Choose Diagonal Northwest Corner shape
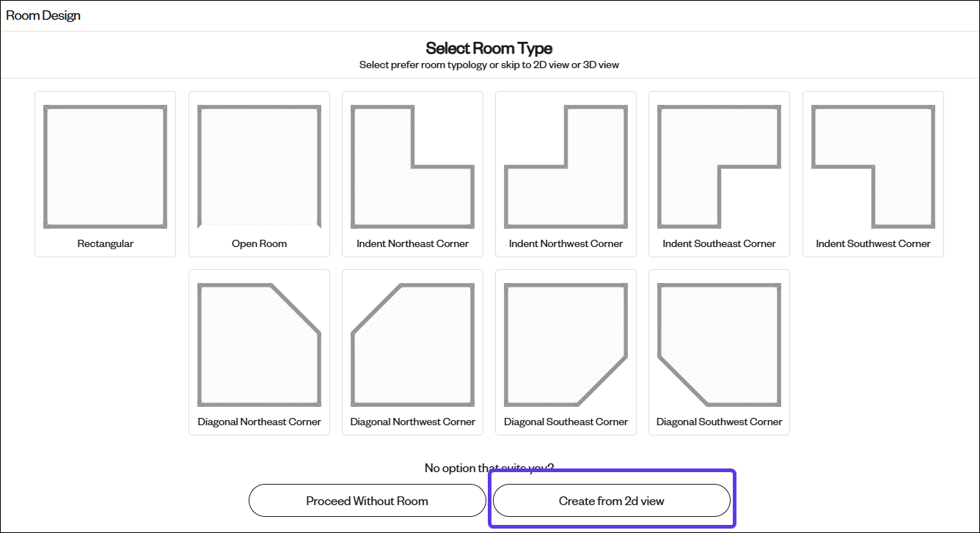 coord(412,345)
